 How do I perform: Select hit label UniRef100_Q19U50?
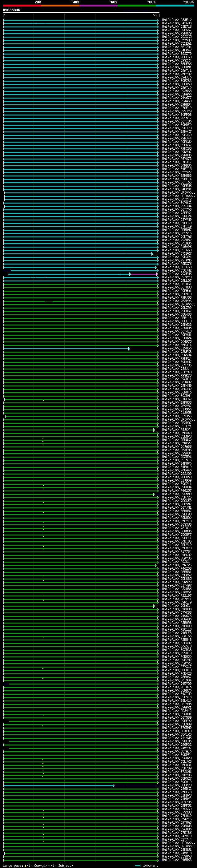coord(177,349)
